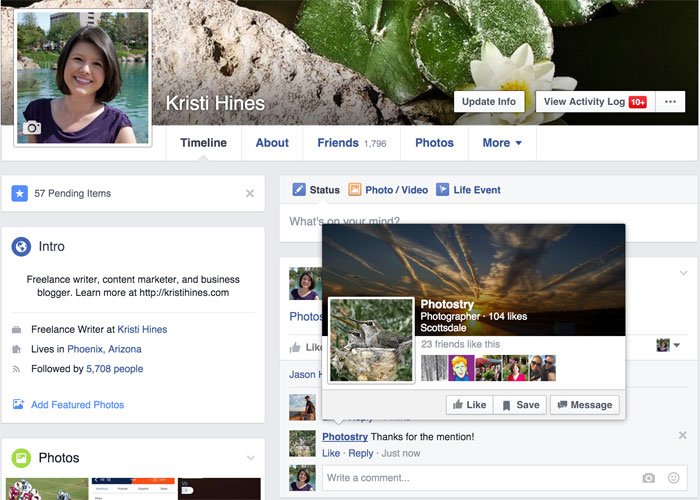Click View Activity Log button
The image size is (700, 500).
pyautogui.click(x=595, y=102)
